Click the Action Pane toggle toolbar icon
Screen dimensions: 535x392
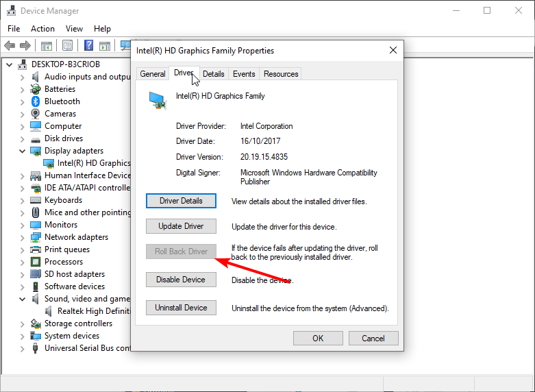pyautogui.click(x=105, y=45)
